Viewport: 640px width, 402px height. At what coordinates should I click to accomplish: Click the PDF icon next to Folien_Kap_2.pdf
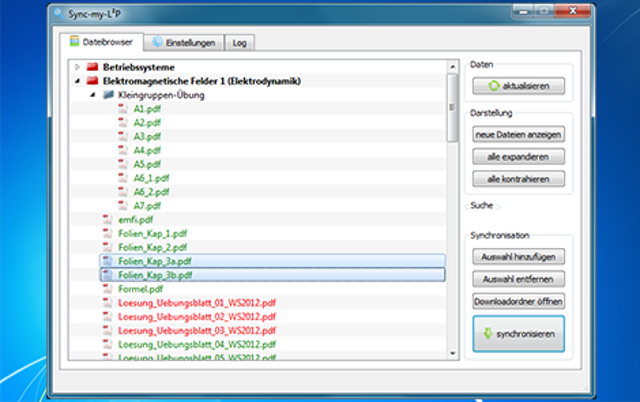click(x=107, y=247)
